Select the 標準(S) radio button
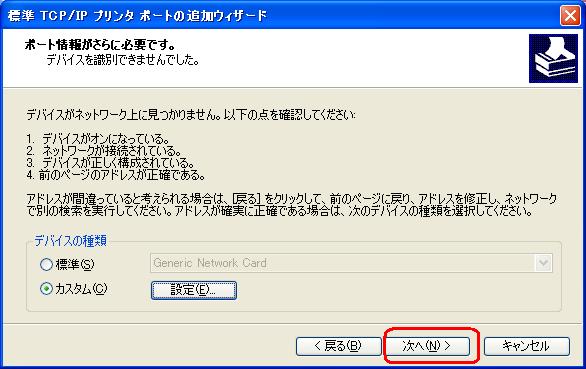 pyautogui.click(x=46, y=264)
